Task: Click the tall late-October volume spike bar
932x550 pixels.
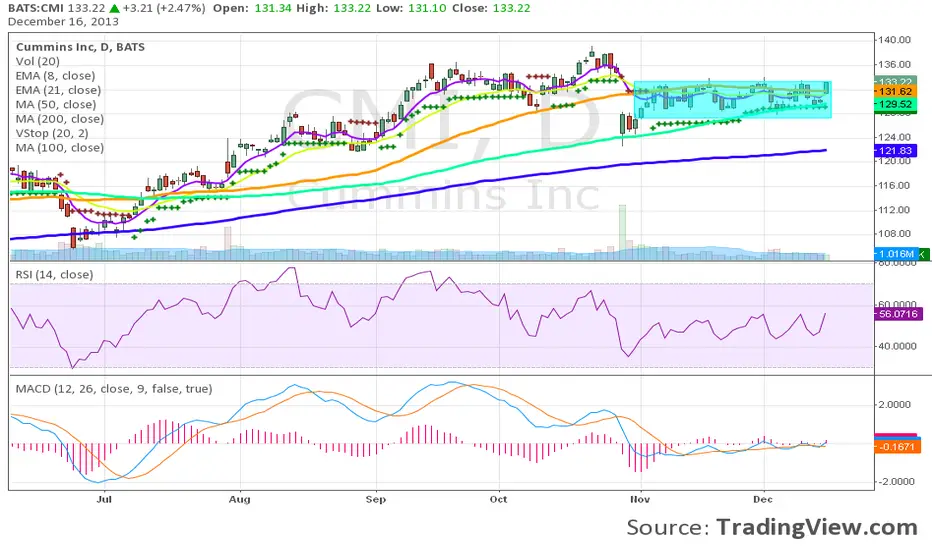Action: pos(622,232)
